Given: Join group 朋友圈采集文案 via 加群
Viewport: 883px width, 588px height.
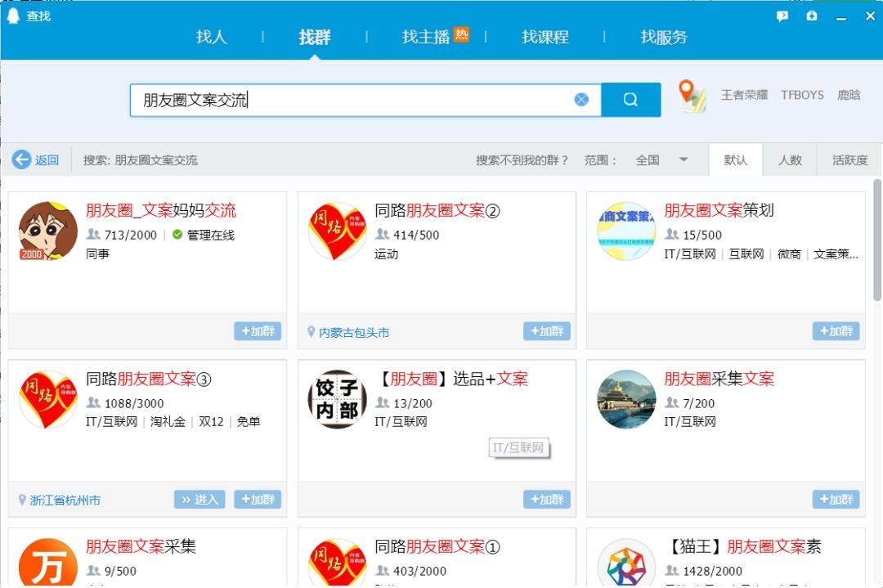Looking at the screenshot, I should [x=836, y=499].
